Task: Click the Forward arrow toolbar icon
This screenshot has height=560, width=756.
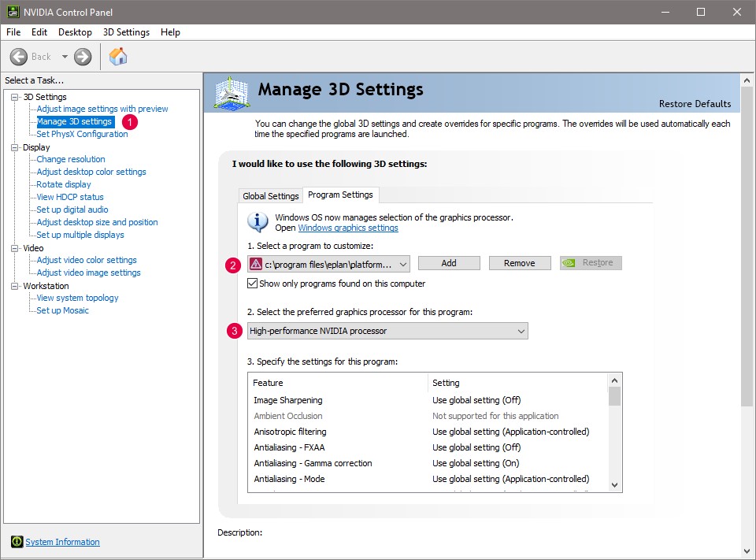Action: [x=83, y=57]
